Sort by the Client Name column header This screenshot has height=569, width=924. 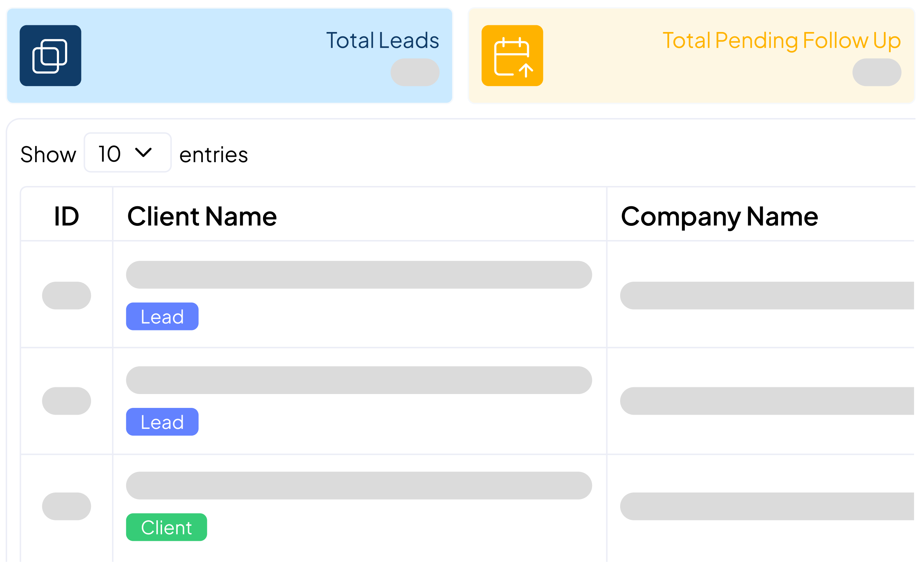[x=202, y=216]
